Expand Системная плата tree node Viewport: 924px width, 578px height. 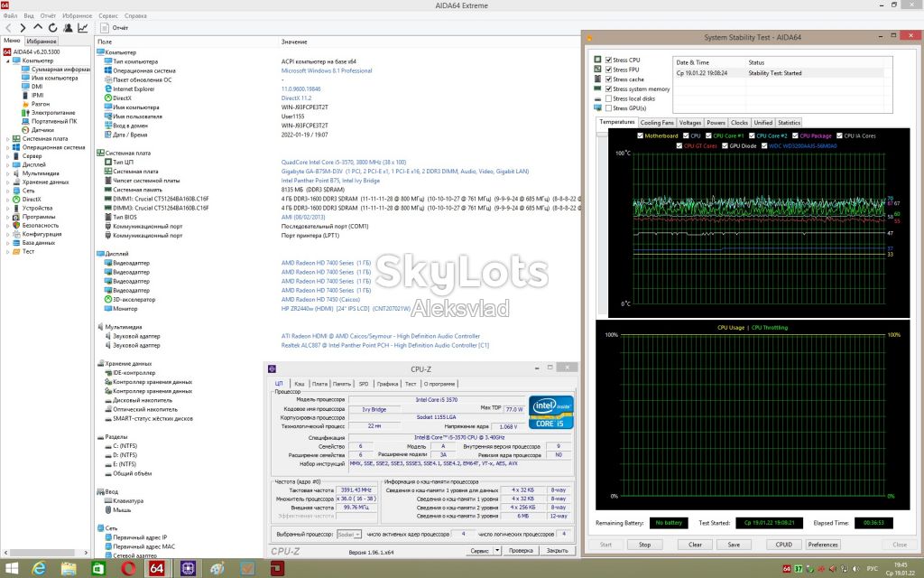(7, 138)
